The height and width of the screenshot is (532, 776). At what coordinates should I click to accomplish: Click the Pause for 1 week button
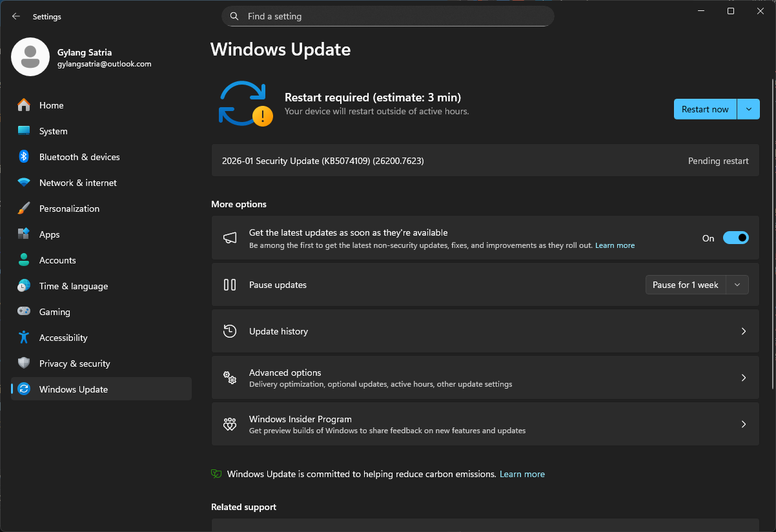point(686,285)
